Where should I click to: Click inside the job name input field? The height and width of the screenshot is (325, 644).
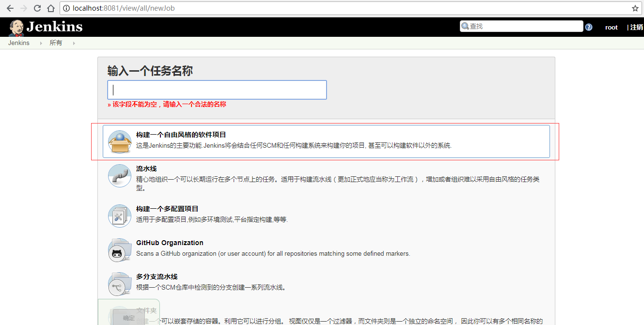tap(217, 90)
